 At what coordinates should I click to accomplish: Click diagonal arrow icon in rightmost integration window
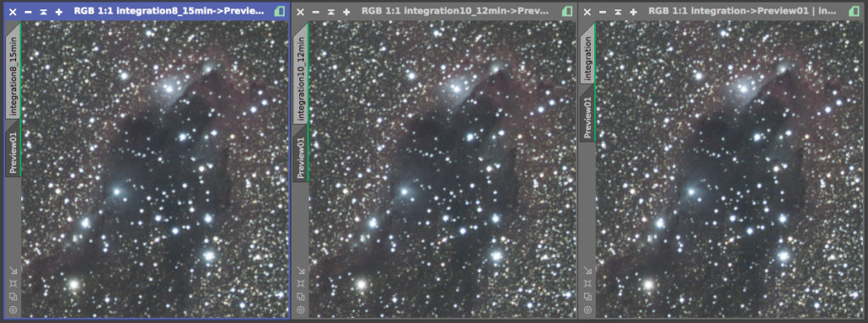(x=587, y=270)
